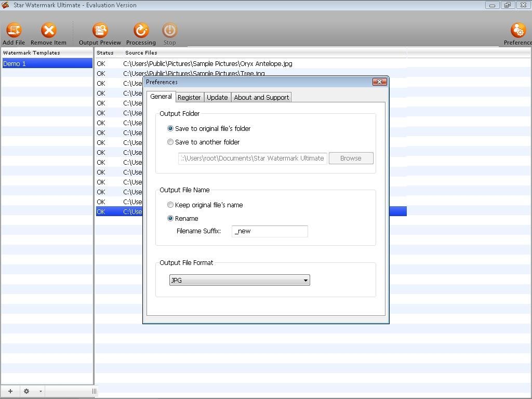Open the Update tab
532x399 pixels.
click(218, 97)
